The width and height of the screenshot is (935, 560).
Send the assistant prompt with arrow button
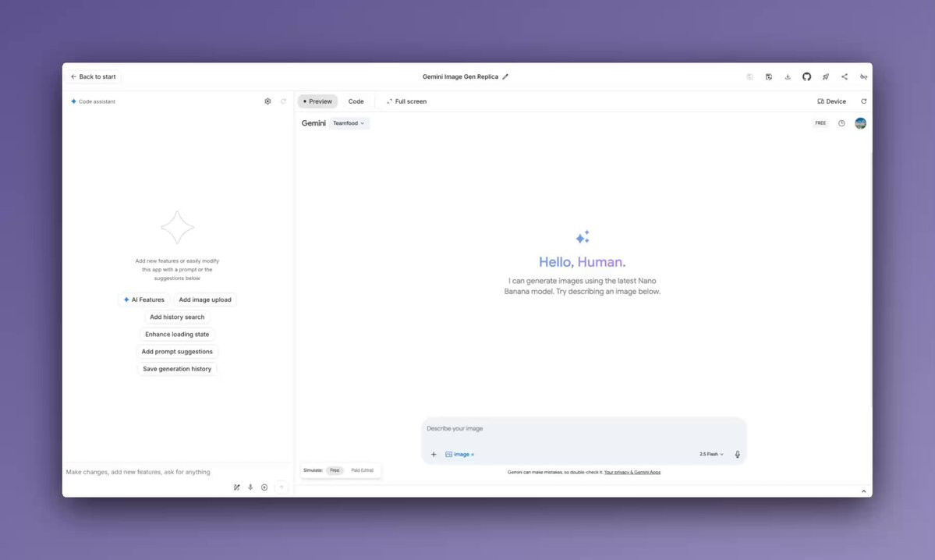click(x=282, y=487)
